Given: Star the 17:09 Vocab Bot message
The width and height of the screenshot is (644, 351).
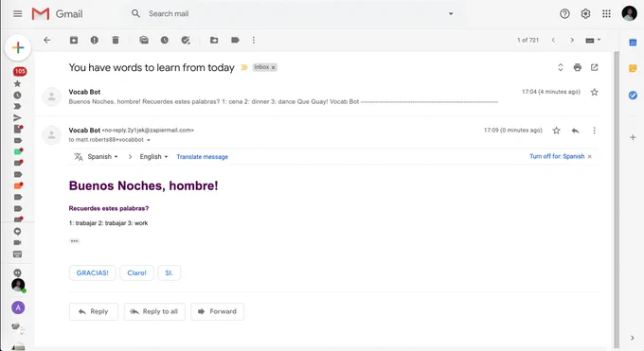Looking at the screenshot, I should [556, 131].
